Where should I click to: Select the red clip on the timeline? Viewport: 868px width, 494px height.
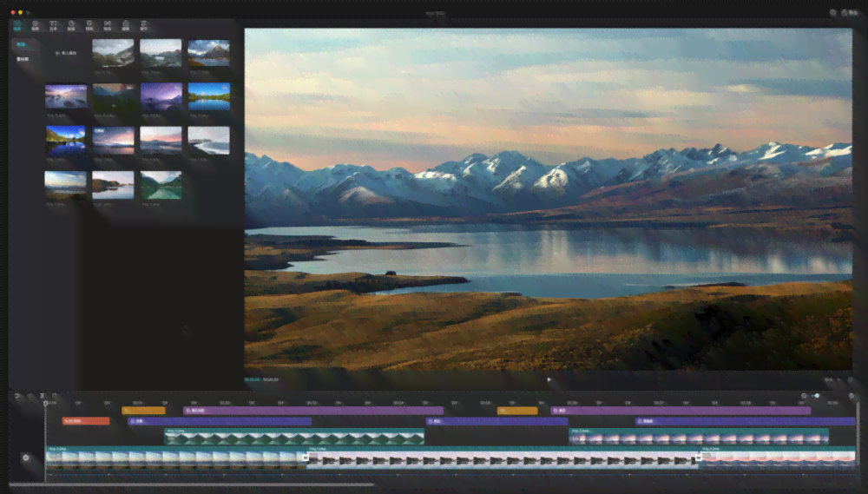[86, 421]
